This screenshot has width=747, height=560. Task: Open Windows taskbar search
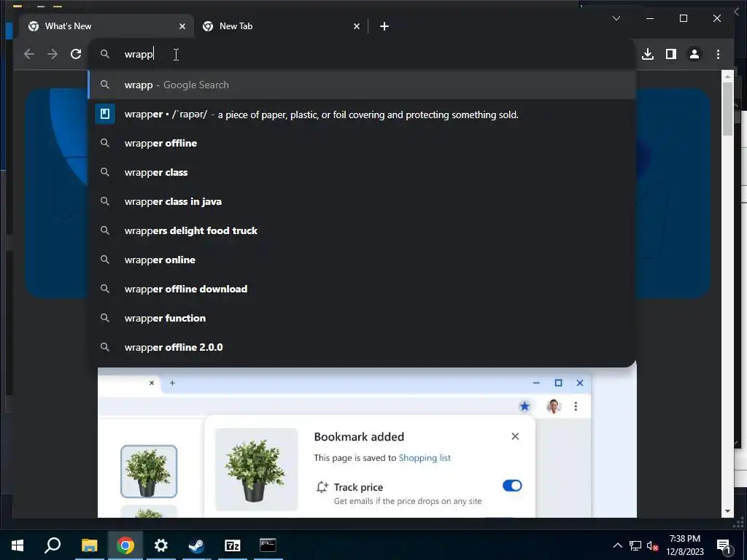pyautogui.click(x=53, y=545)
